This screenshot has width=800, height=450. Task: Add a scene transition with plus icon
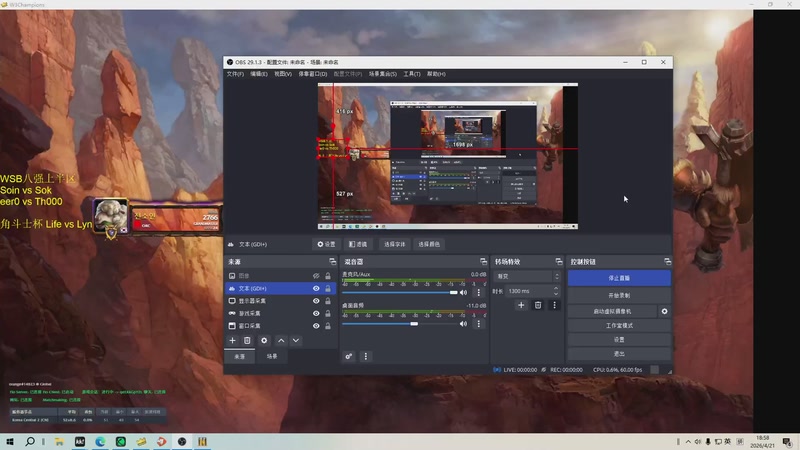pyautogui.click(x=521, y=305)
